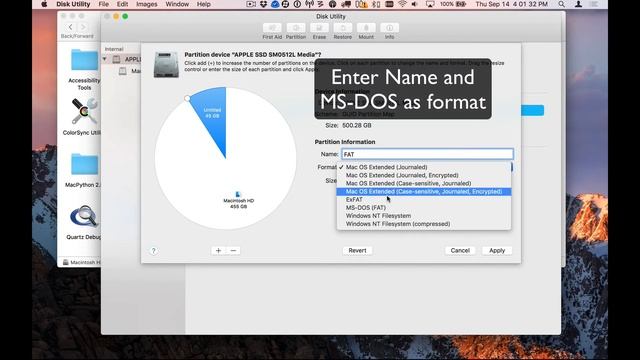640x360 pixels.
Task: Open the Images menu
Action: pos(147,4)
